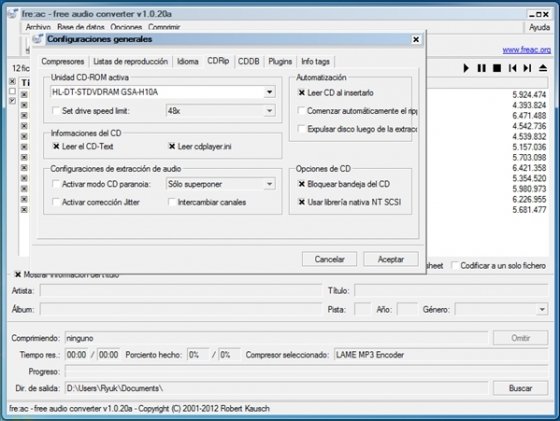Click the Buscar output folder button
Viewport: 560px width, 421px height.
point(520,388)
